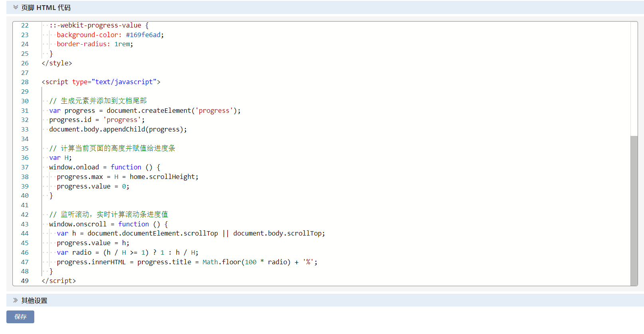Viewport: 644px width, 334px height.
Task: Click the window.onscroll function line
Action: tap(108, 224)
